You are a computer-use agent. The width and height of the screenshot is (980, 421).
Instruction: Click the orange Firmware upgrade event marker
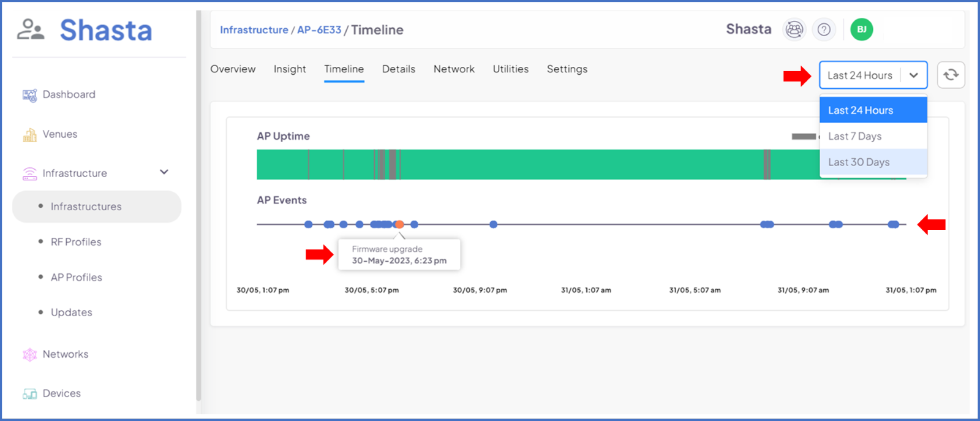399,224
